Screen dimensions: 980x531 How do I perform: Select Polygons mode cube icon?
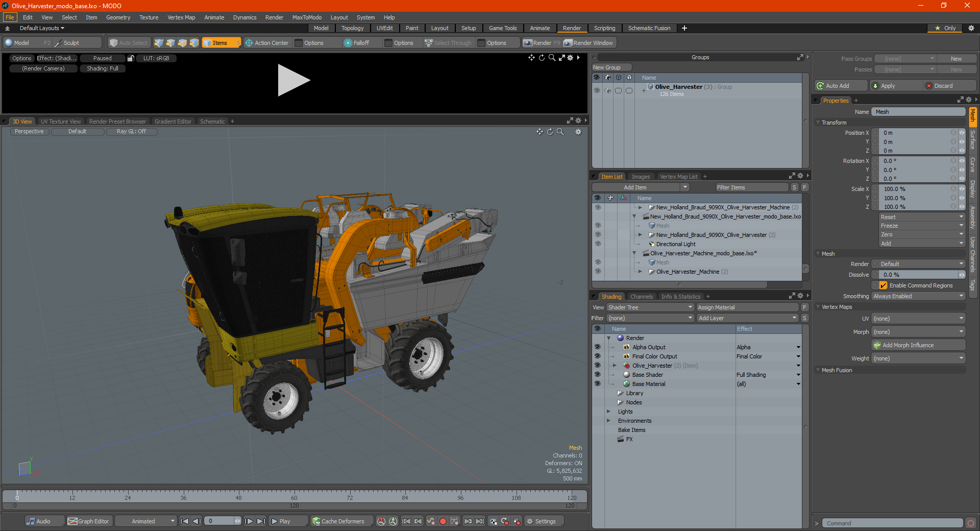coord(182,43)
